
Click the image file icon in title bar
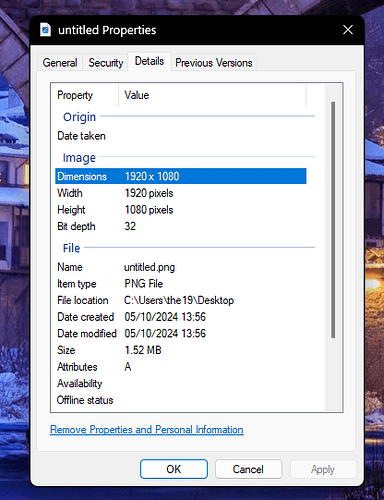(x=45, y=30)
